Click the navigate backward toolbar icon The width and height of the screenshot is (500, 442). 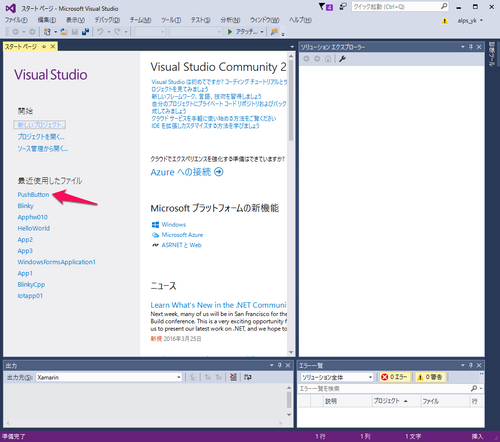pyautogui.click(x=15, y=32)
